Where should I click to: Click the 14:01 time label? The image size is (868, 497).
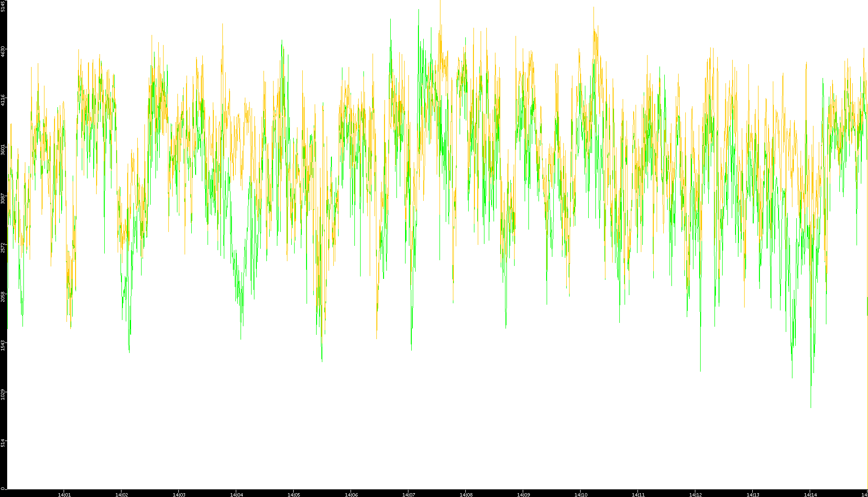click(x=64, y=495)
